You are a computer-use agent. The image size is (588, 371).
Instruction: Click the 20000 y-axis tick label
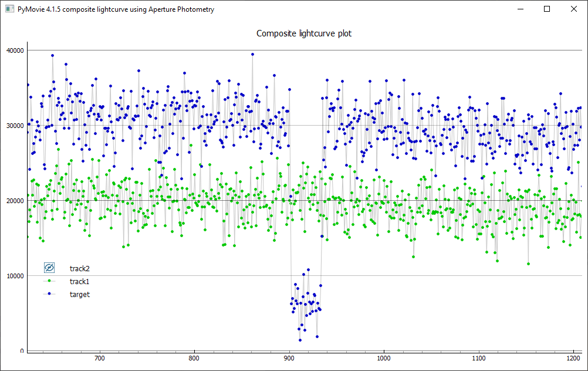pyautogui.click(x=15, y=201)
